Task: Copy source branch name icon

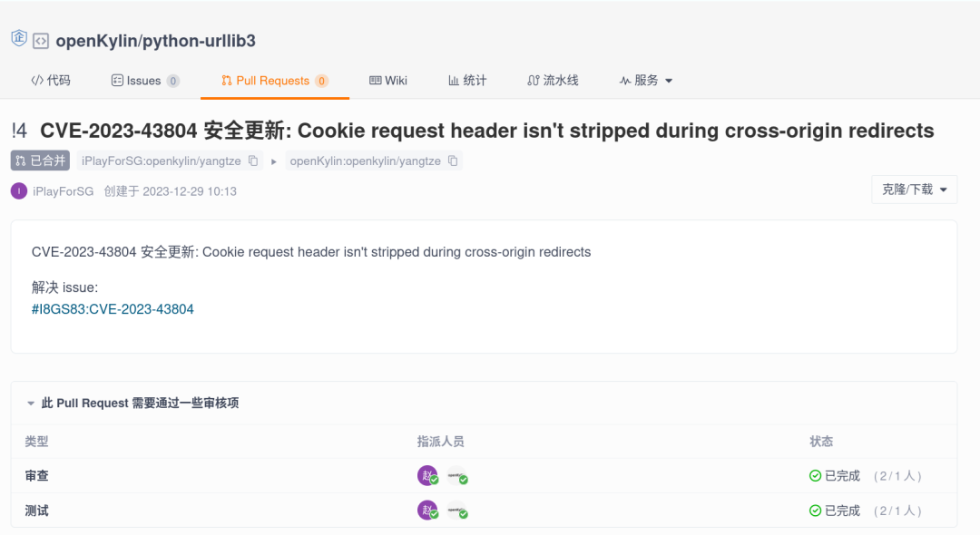Action: (x=254, y=161)
